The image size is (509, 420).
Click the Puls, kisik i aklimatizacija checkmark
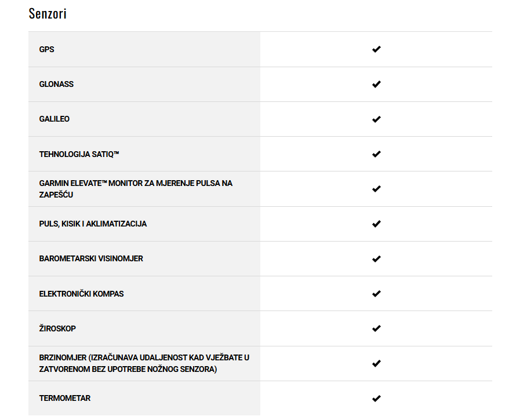point(376,224)
